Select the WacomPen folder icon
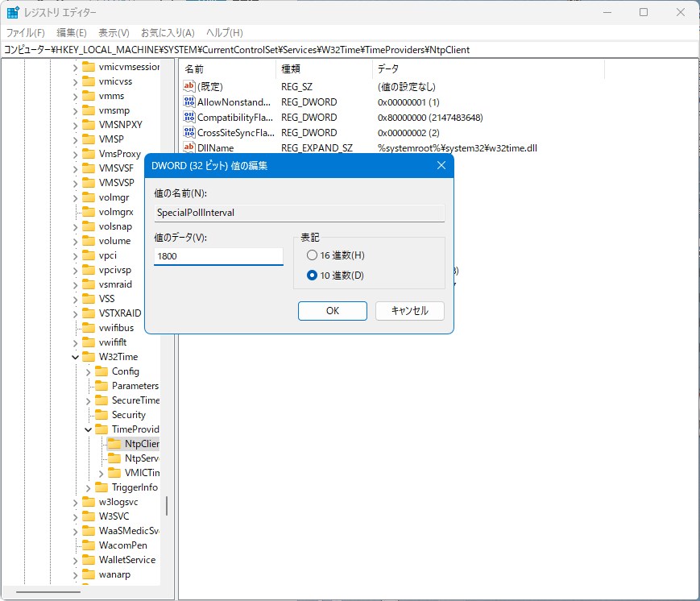Image resolution: width=700 pixels, height=601 pixels. 89,545
